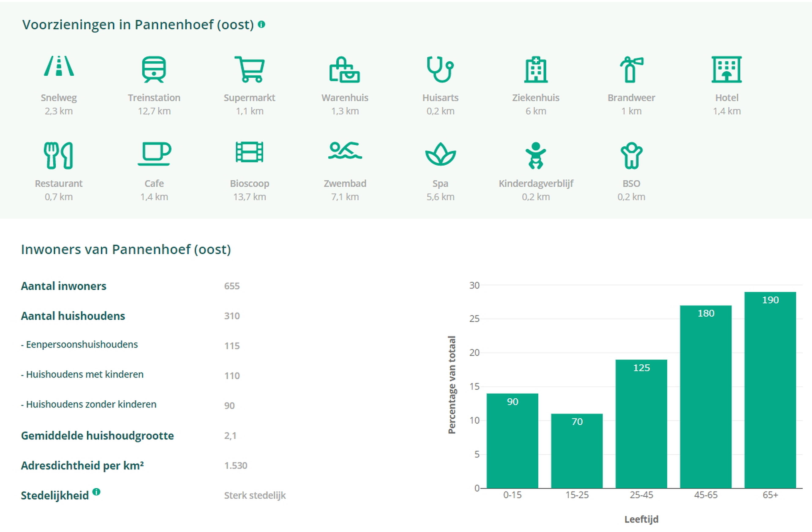Click the Bioscoop film strip icon
Image resolution: width=812 pixels, height=532 pixels.
(249, 152)
